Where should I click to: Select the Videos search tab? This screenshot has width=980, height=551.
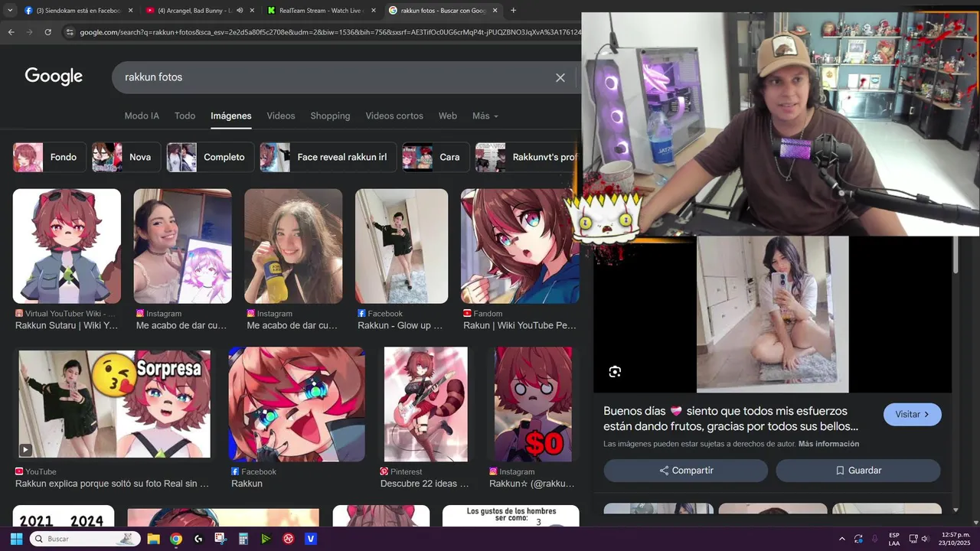pyautogui.click(x=281, y=116)
